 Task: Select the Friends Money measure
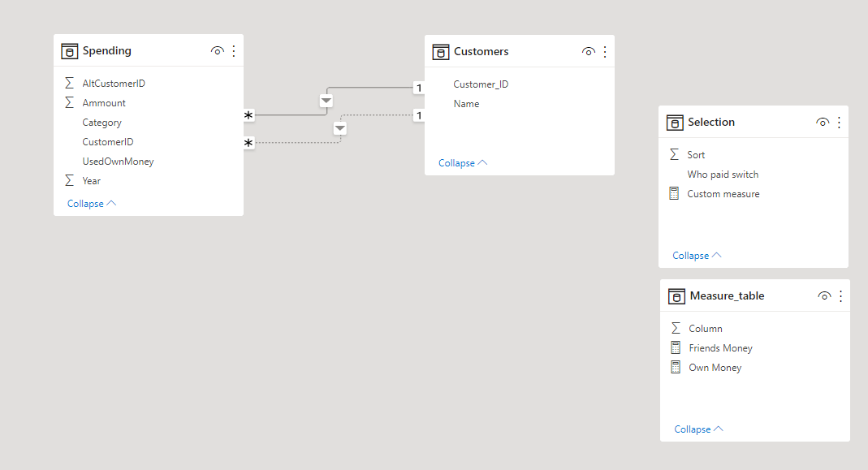[720, 347]
